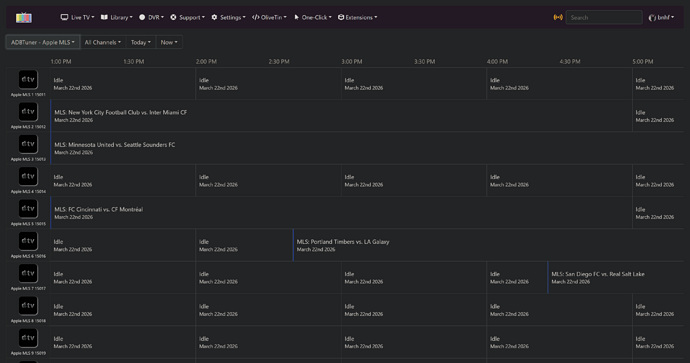Click the 5:00 PM Idle block on Apple MLS 9
The image size is (690, 363).
658,342
